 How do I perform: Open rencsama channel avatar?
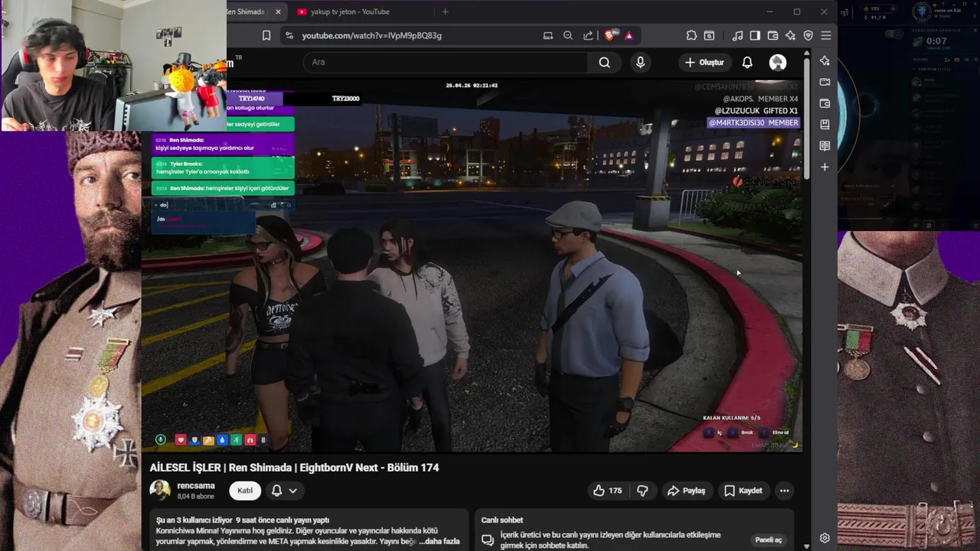tap(160, 491)
